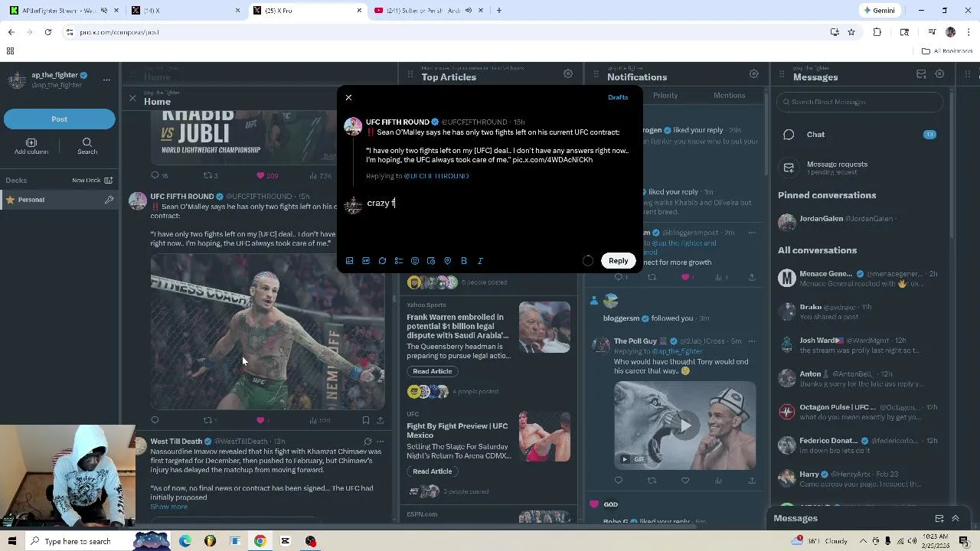
Task: Like The Poll Guy's reply
Action: pos(685,481)
